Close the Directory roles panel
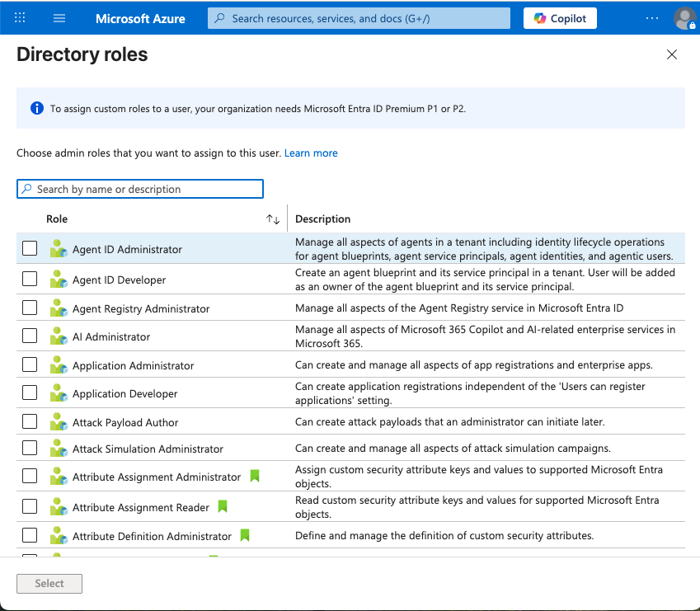 pos(672,55)
